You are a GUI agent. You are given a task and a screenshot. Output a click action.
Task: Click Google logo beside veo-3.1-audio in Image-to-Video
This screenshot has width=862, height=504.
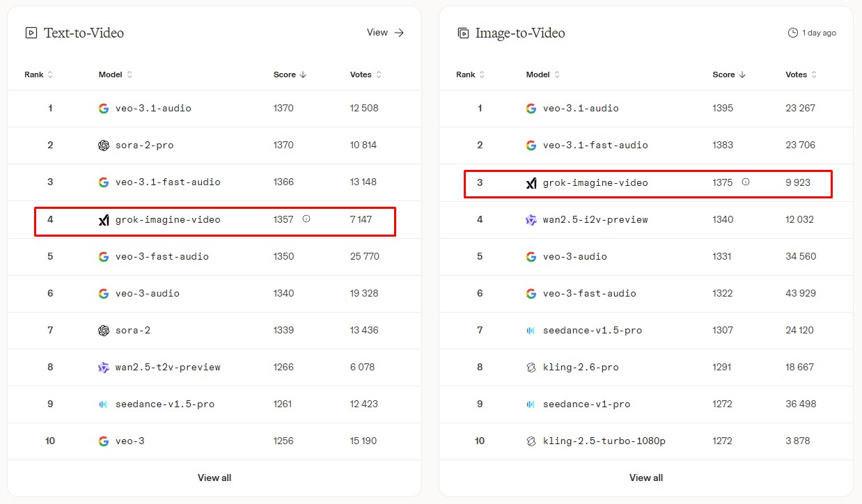531,109
